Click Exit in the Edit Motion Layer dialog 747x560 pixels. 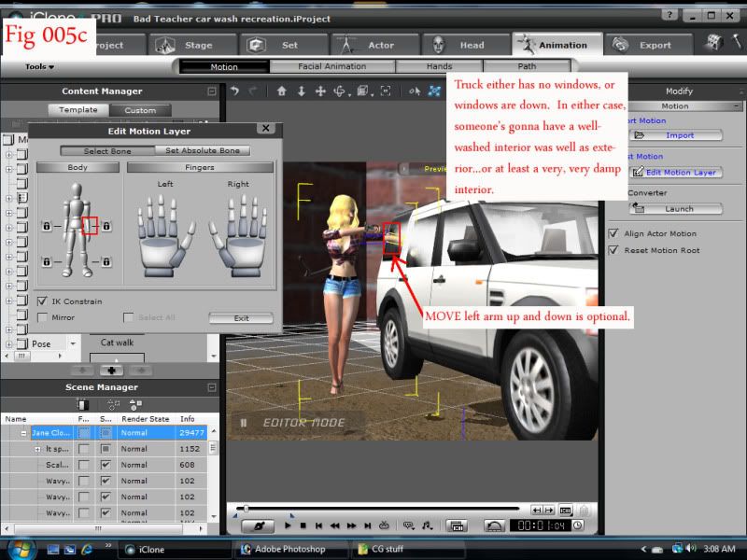pos(241,317)
